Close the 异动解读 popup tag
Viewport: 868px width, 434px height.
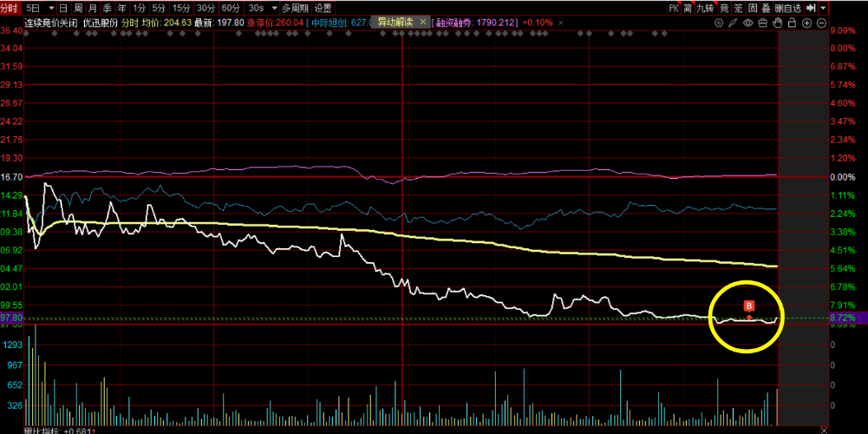(423, 23)
